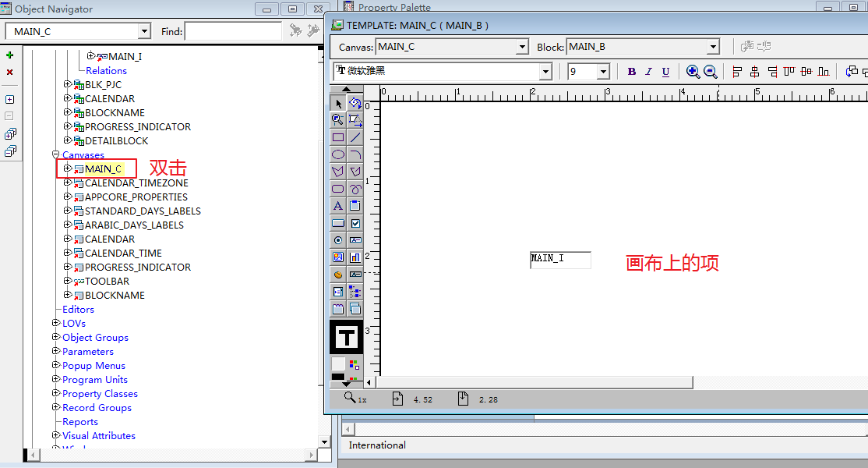Click the Align Left toolbar icon

[x=737, y=72]
